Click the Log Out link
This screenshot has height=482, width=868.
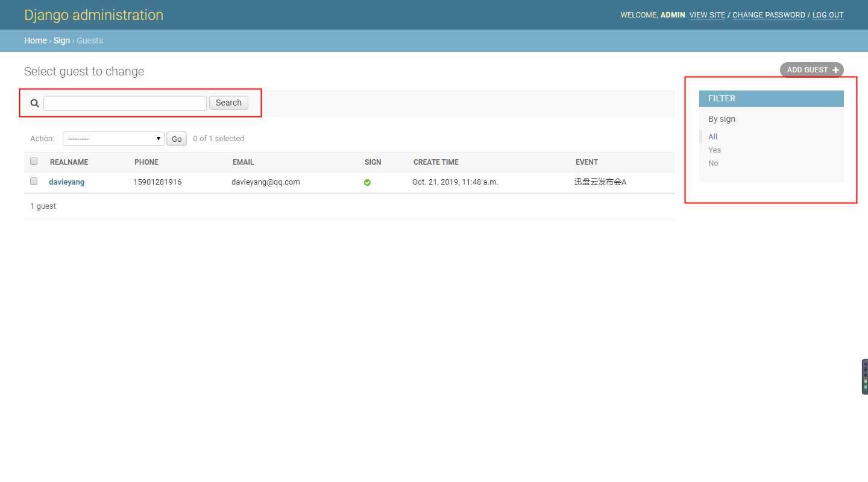point(828,15)
